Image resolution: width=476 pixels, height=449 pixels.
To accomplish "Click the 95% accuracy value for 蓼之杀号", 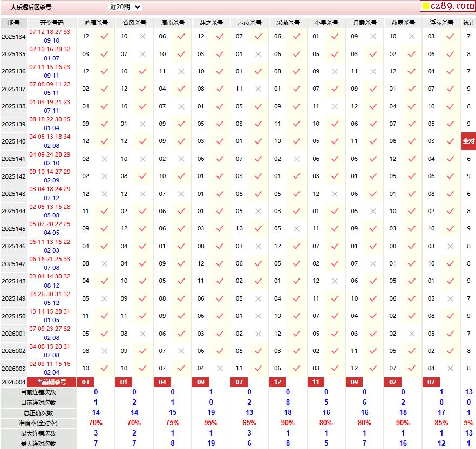I will 210,423.
